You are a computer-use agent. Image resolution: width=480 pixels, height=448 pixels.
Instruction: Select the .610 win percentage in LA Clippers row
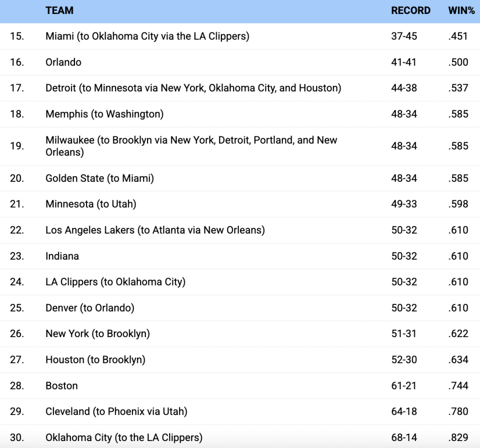click(458, 282)
